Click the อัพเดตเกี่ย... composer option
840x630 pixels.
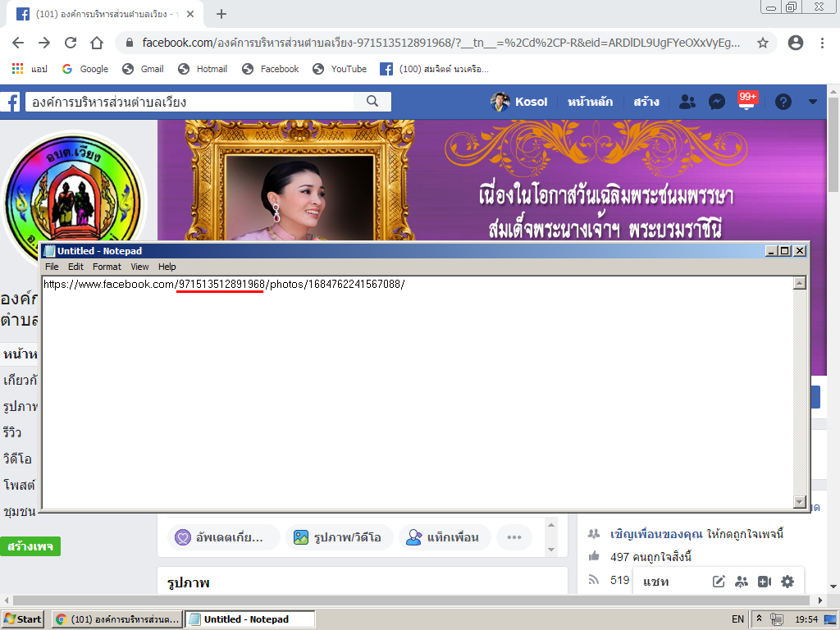tap(224, 537)
